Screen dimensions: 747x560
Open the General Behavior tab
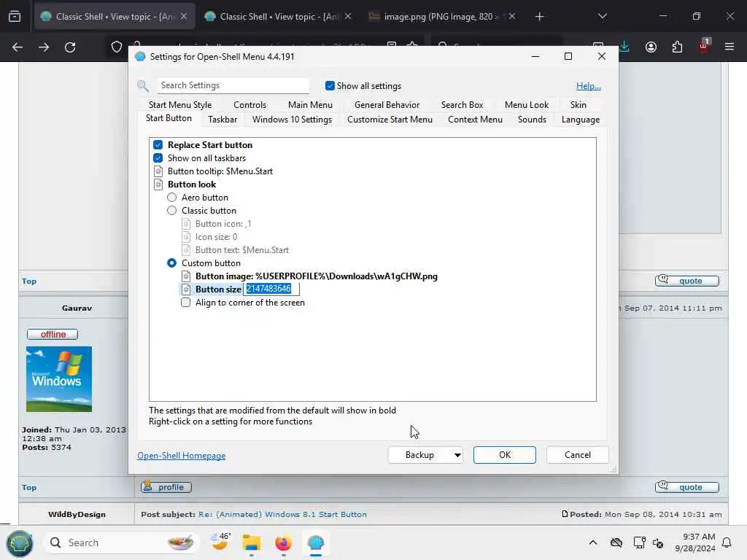tap(387, 105)
